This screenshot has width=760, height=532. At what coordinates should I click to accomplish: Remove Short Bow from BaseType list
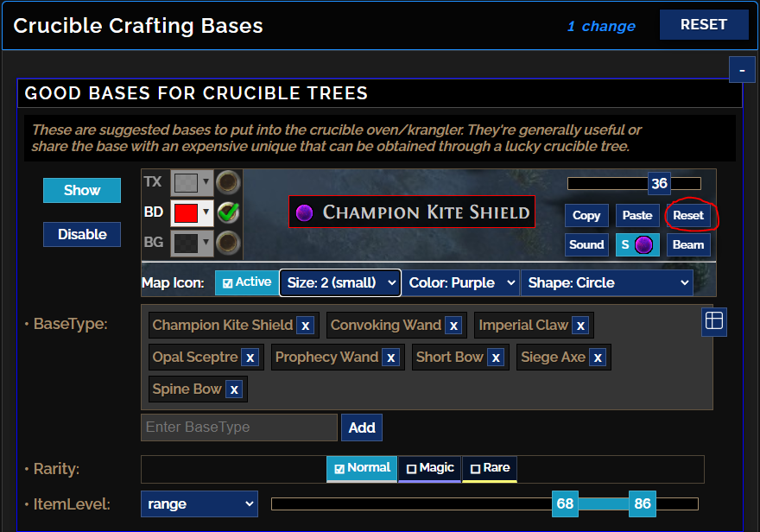click(494, 357)
